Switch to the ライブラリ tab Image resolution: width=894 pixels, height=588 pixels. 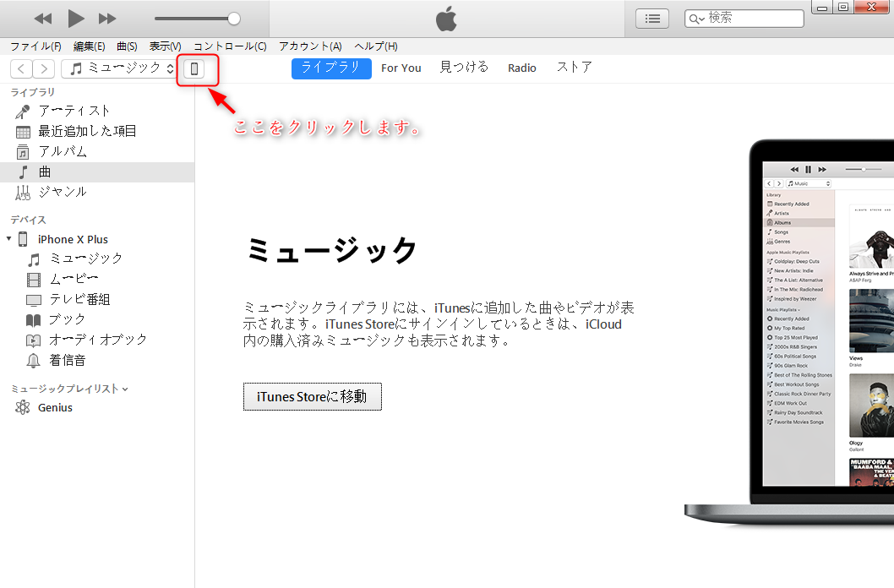(x=331, y=68)
